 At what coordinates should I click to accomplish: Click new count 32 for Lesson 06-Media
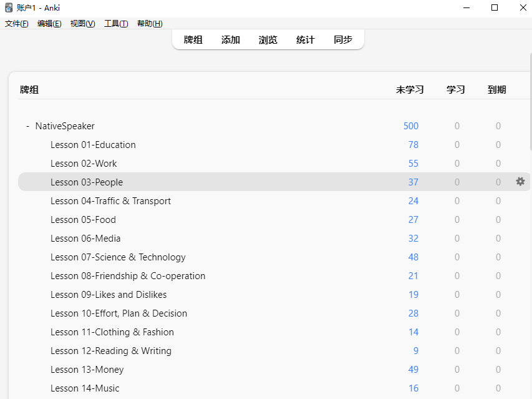(414, 238)
